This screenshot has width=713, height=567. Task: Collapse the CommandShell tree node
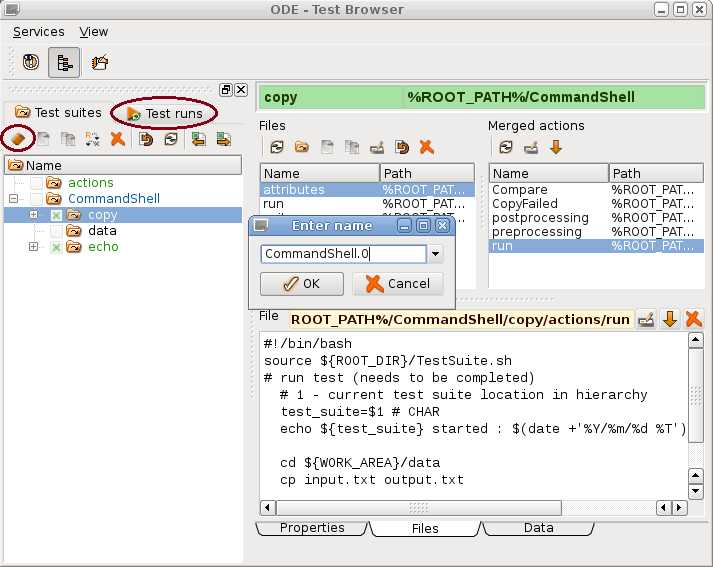point(13,199)
